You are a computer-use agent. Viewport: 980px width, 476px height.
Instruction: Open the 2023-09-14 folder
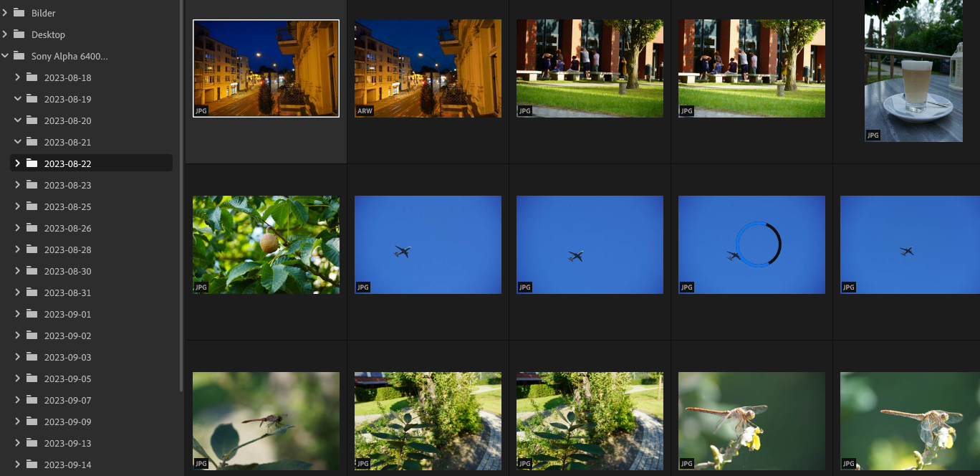pyautogui.click(x=67, y=465)
